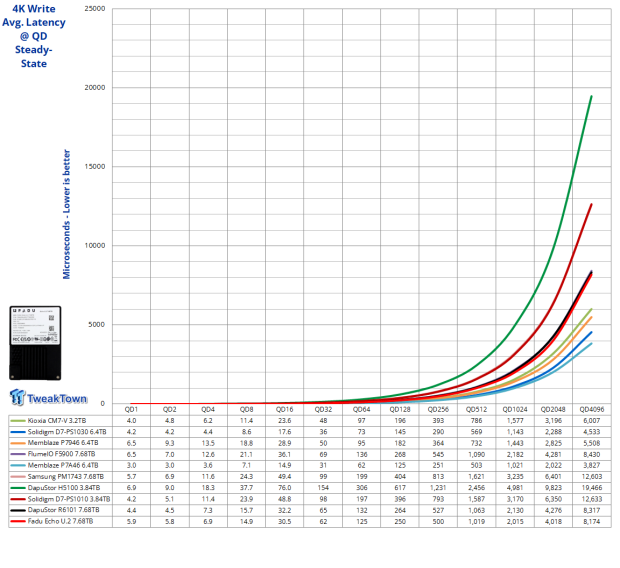This screenshot has height=568, width=620.
Task: Click the 15000 y-axis value
Action: click(x=95, y=167)
